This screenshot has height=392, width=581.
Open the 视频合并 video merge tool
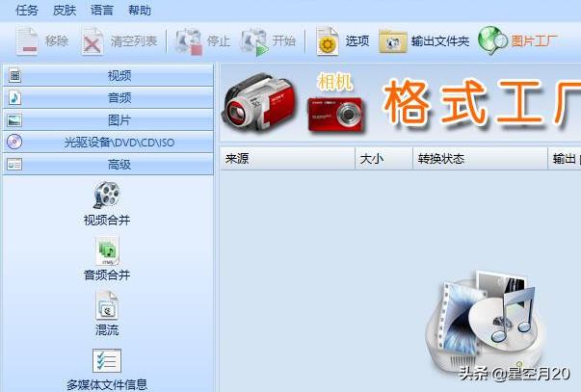coord(107,196)
